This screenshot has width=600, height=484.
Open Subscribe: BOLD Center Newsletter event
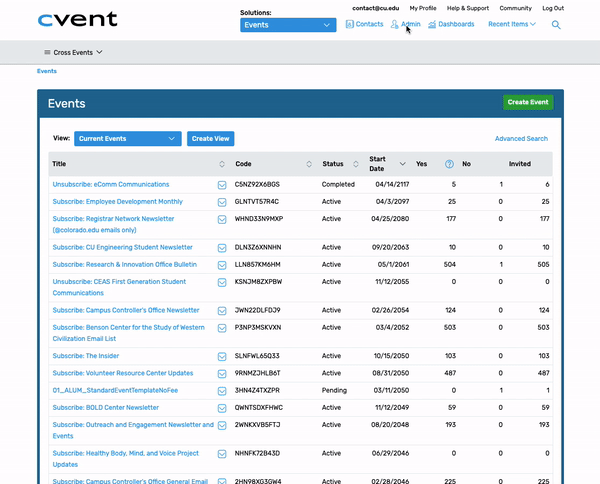pos(106,407)
